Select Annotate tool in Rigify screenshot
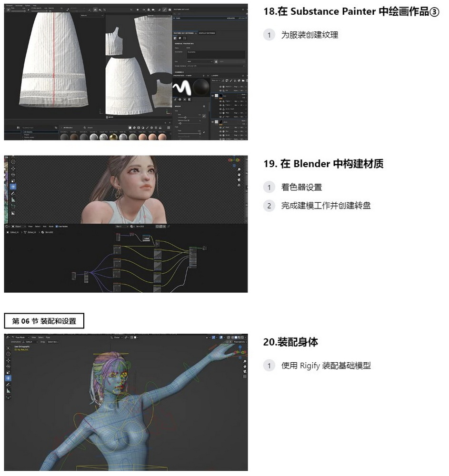 [8, 385]
